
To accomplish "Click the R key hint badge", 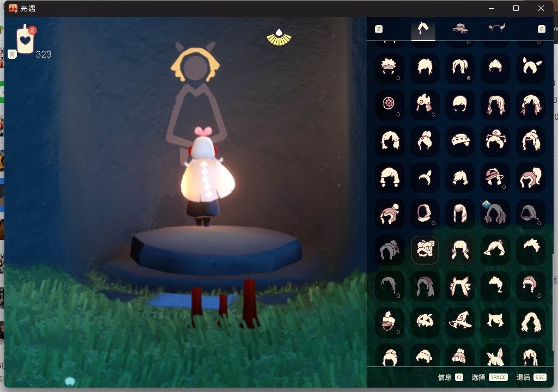I will [12, 54].
